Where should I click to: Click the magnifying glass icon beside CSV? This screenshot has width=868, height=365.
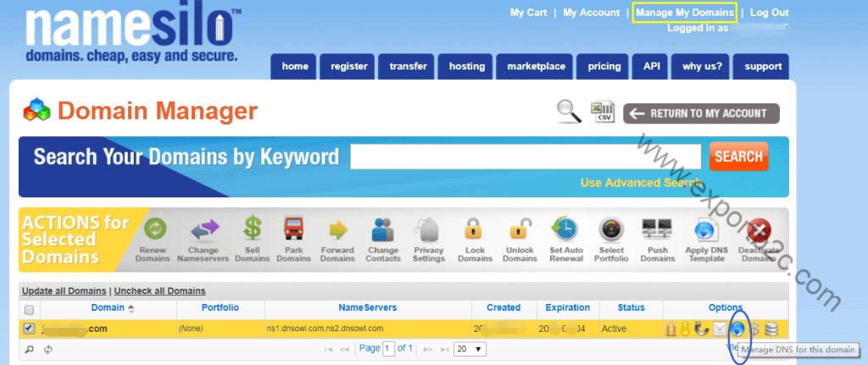pyautogui.click(x=567, y=111)
